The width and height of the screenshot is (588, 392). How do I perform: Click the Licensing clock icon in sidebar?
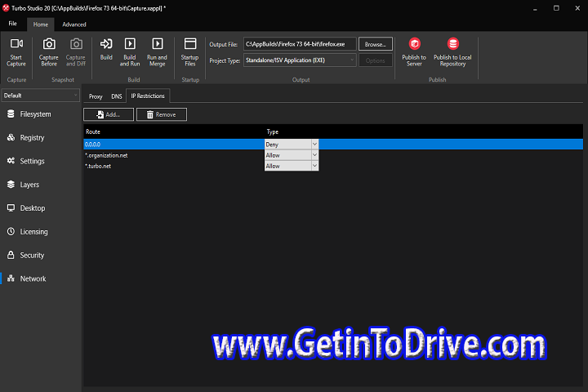[x=11, y=231]
